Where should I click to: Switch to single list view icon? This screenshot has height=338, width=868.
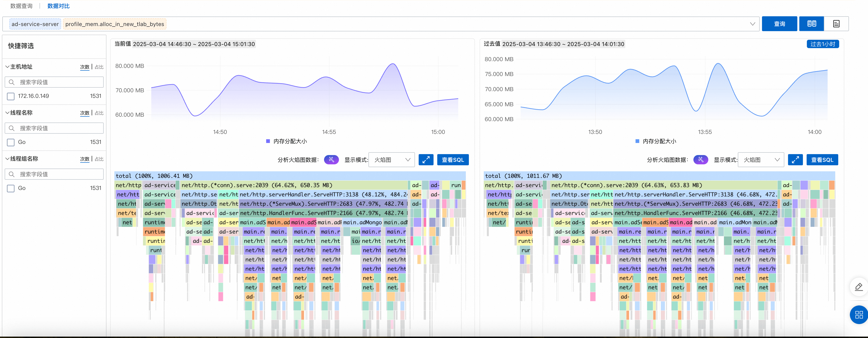(x=836, y=23)
